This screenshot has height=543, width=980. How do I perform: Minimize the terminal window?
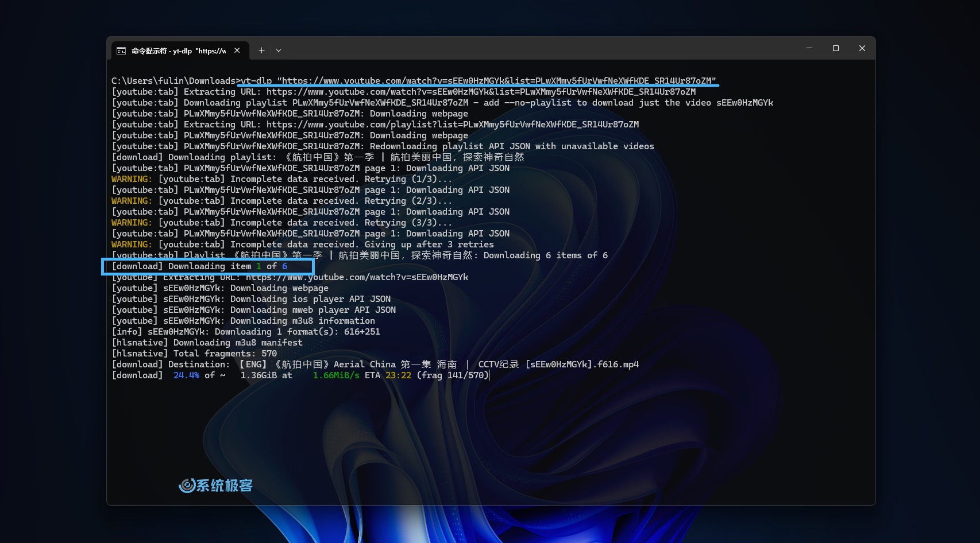tap(809, 48)
